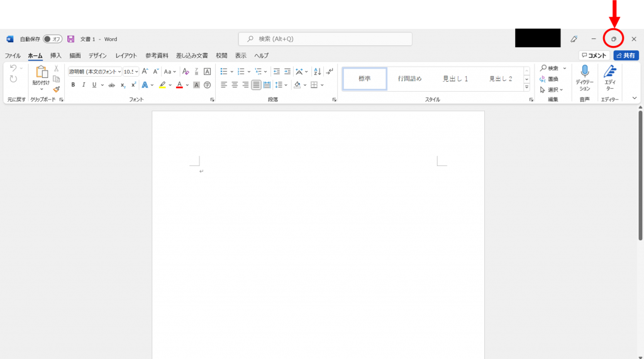Open the line spacing dropdown
Viewport: 644px width, 359px height.
[281, 85]
